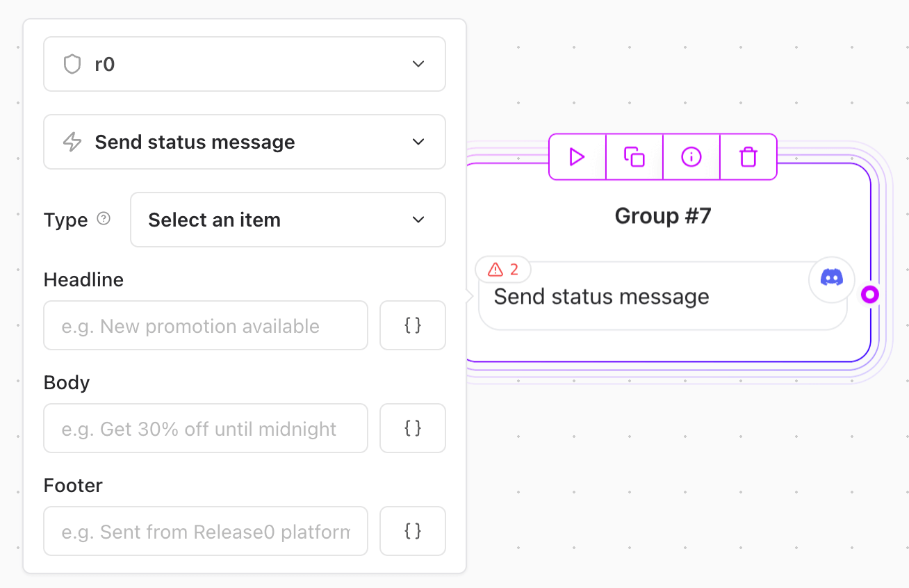Image resolution: width=909 pixels, height=588 pixels.
Task: Click the Group #7 title
Action: [x=662, y=215]
